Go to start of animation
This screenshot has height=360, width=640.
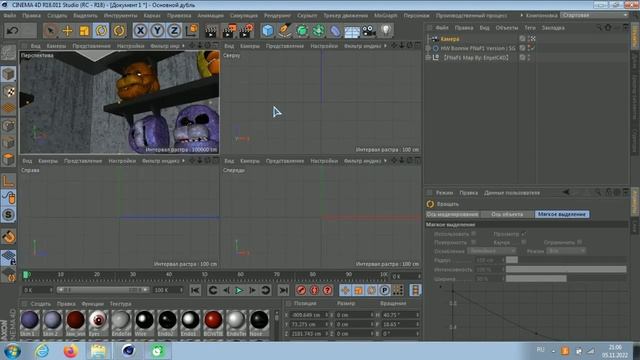[195, 290]
